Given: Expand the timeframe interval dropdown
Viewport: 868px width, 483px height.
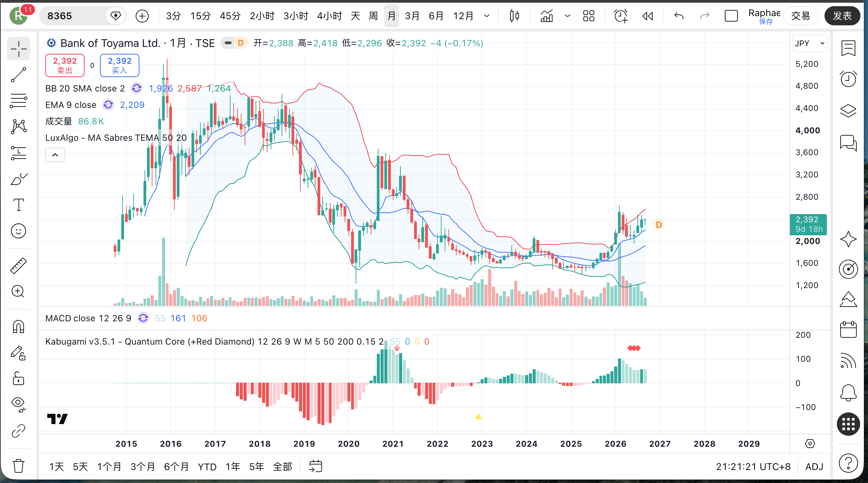Looking at the screenshot, I should 486,16.
